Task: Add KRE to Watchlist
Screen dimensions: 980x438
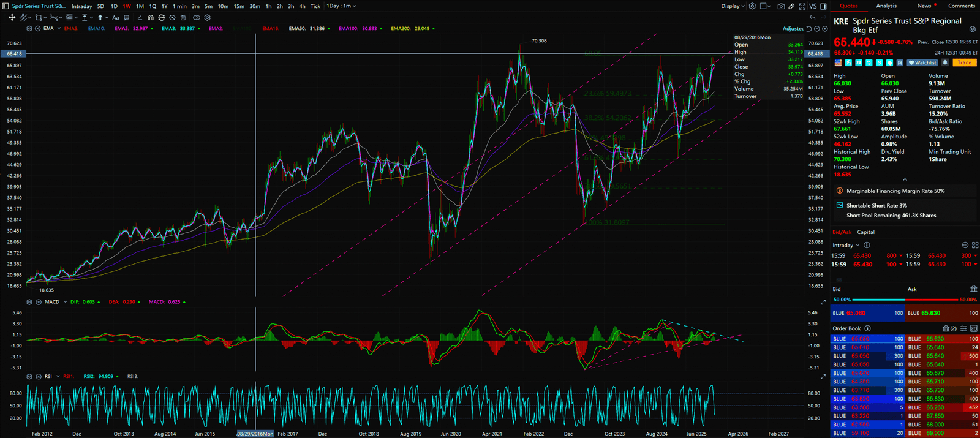Action: pos(922,62)
